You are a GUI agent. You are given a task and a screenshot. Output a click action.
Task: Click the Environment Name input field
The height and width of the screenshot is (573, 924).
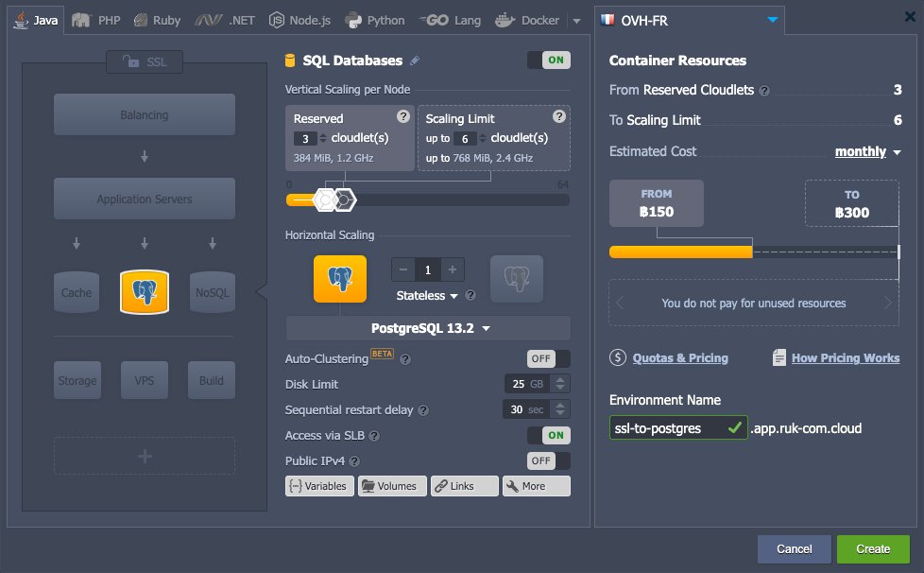(678, 428)
